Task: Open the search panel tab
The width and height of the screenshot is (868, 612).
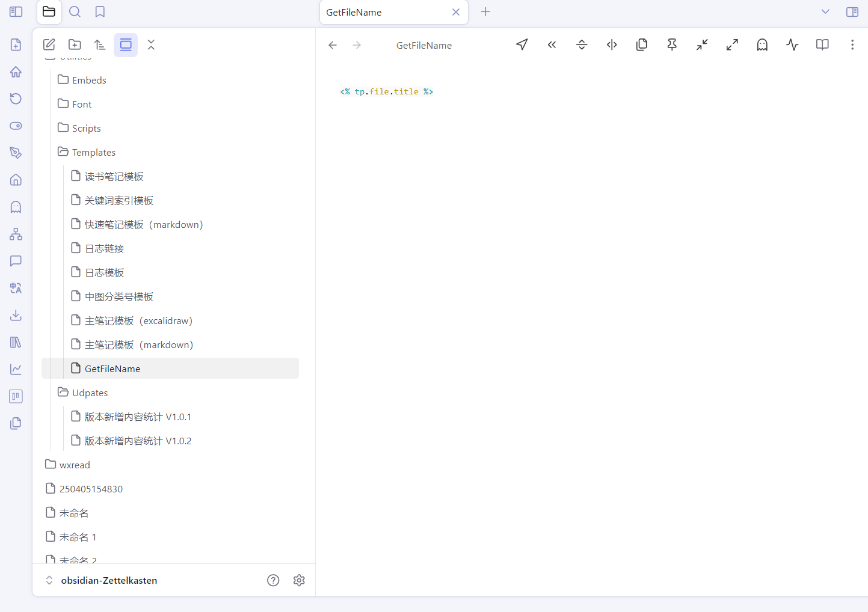Action: [x=75, y=11]
